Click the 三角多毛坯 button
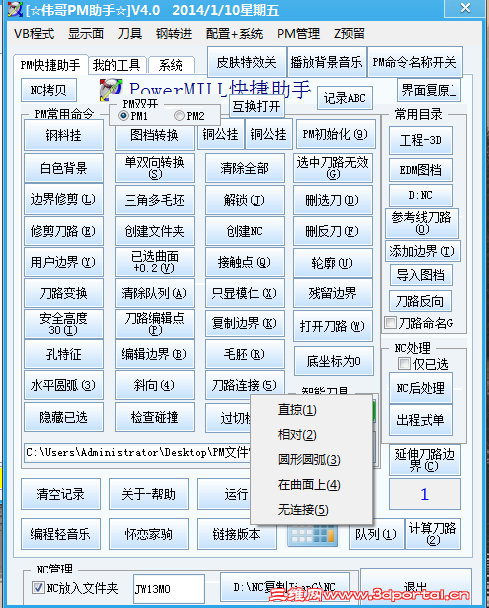 (x=155, y=200)
